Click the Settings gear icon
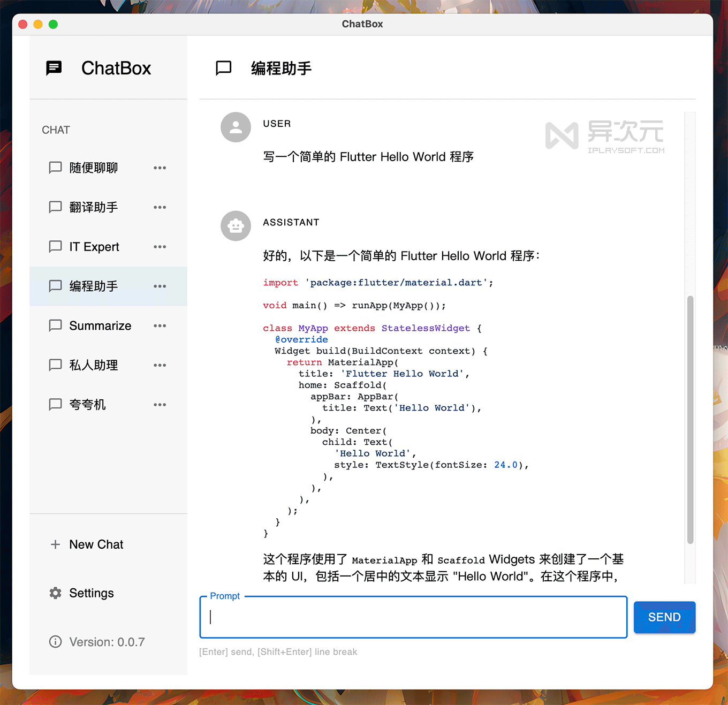The height and width of the screenshot is (705, 728). [55, 593]
